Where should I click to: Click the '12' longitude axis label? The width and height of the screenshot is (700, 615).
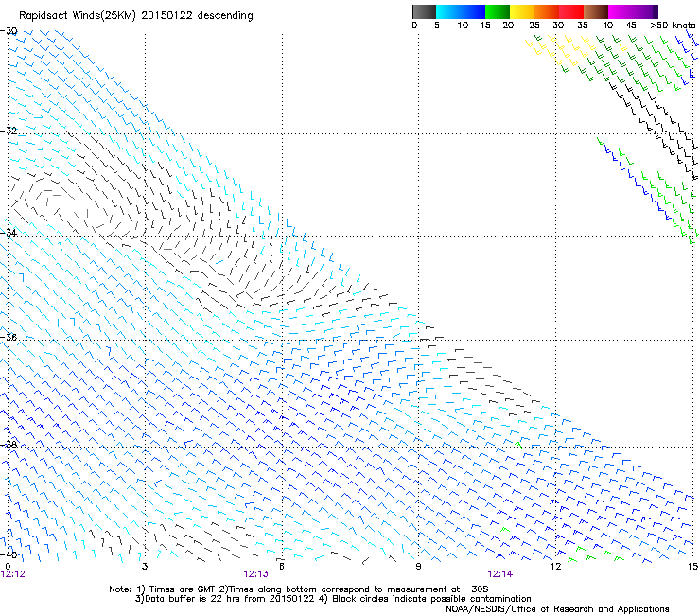pyautogui.click(x=555, y=567)
